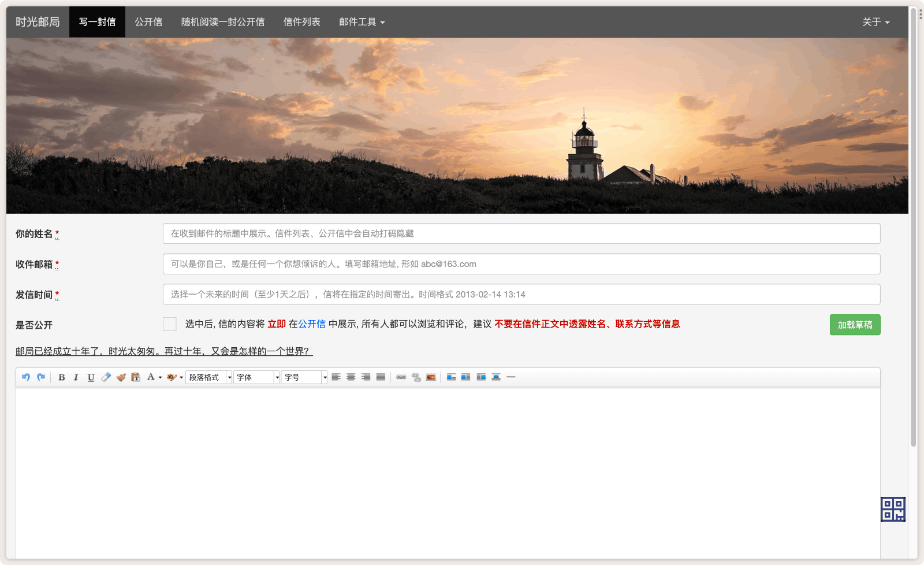Set image centered layout icon
924x565 pixels.
pos(496,377)
